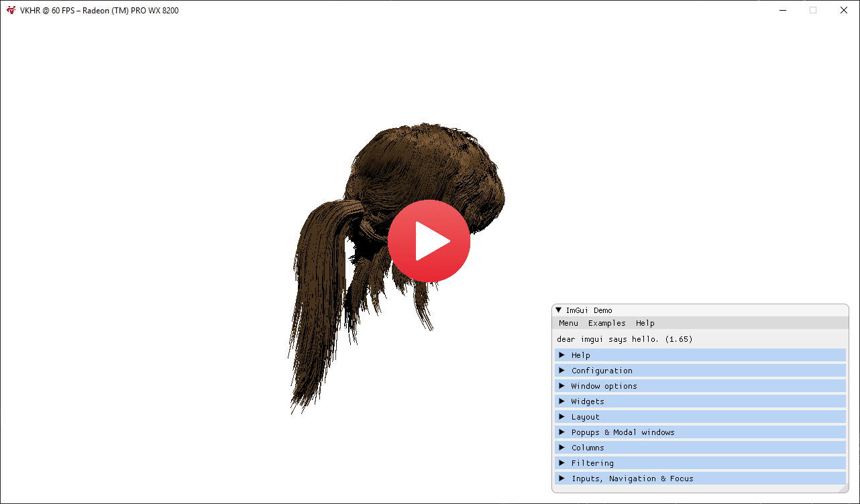Click the ImGui Demo title bar text

[x=589, y=310]
